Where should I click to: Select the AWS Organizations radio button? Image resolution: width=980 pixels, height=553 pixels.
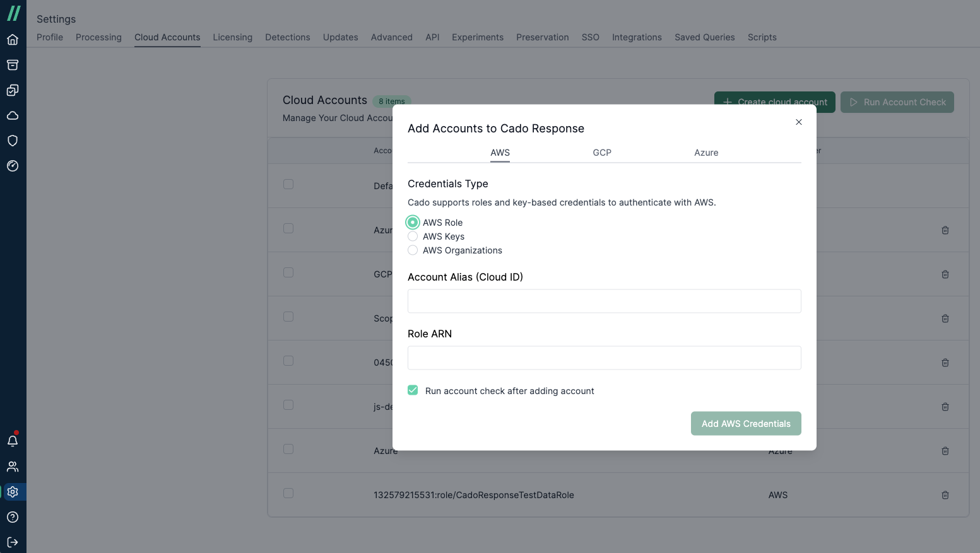[413, 250]
